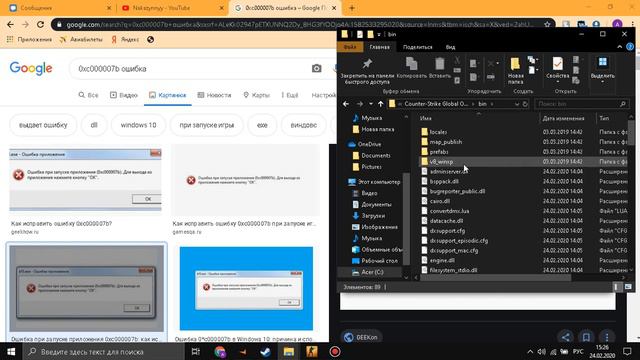Click Chrome back arrow button
This screenshot has height=360, width=640.
pyautogui.click(x=10, y=24)
